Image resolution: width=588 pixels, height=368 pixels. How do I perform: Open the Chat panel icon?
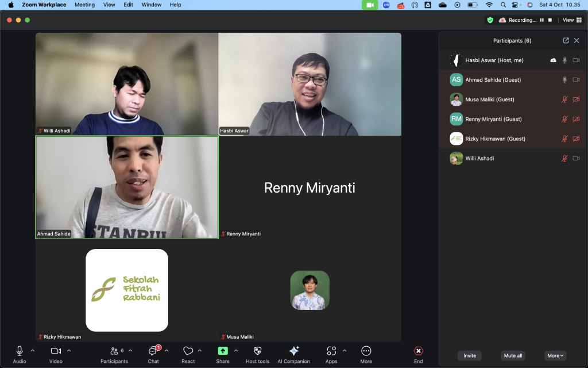[153, 351]
